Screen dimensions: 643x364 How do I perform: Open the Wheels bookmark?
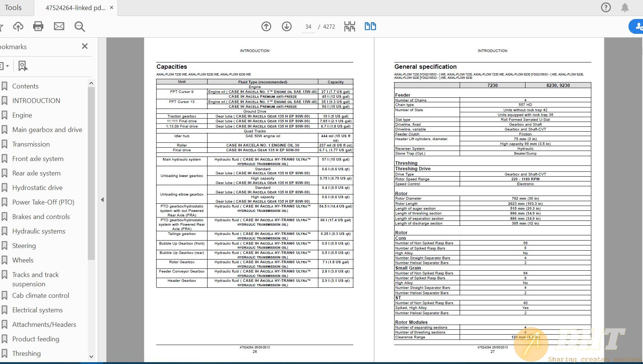pos(23,260)
